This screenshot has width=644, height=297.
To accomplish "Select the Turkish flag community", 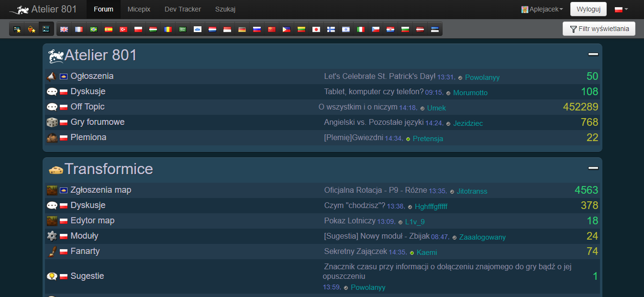I will 123,29.
